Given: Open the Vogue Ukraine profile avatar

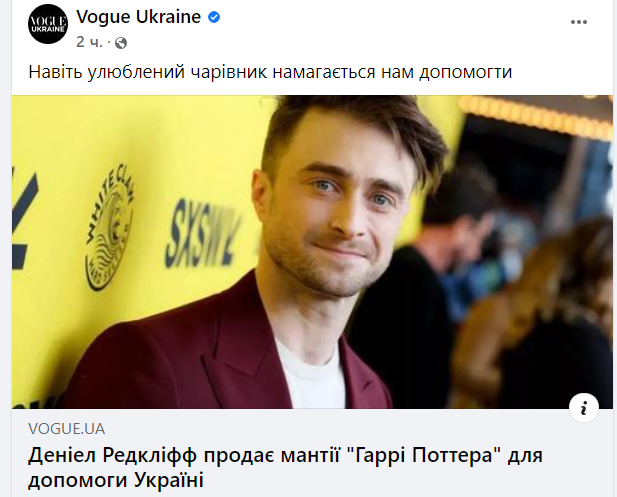Looking at the screenshot, I should [48, 24].
